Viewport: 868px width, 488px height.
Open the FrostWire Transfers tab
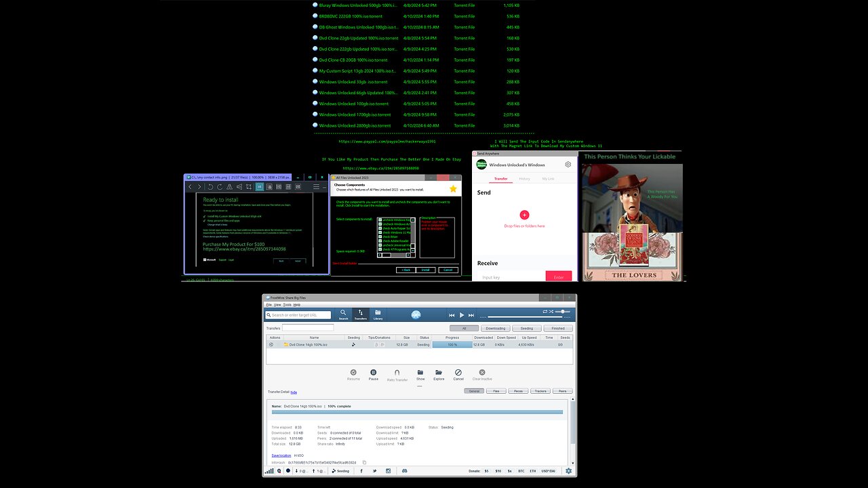360,314
